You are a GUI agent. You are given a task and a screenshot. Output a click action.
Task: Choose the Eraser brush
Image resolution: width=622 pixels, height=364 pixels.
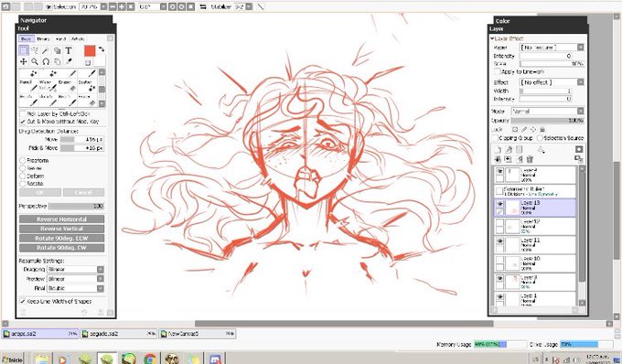point(68,85)
